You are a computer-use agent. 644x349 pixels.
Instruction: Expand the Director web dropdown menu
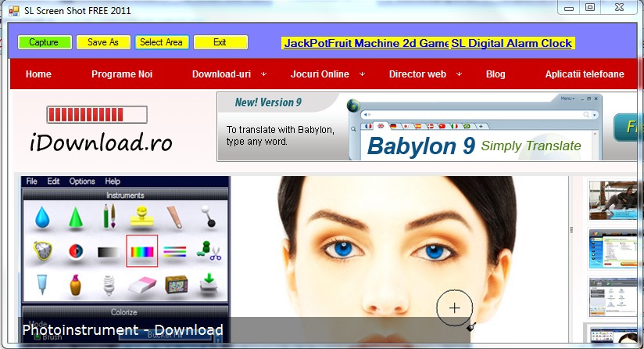[x=425, y=74]
